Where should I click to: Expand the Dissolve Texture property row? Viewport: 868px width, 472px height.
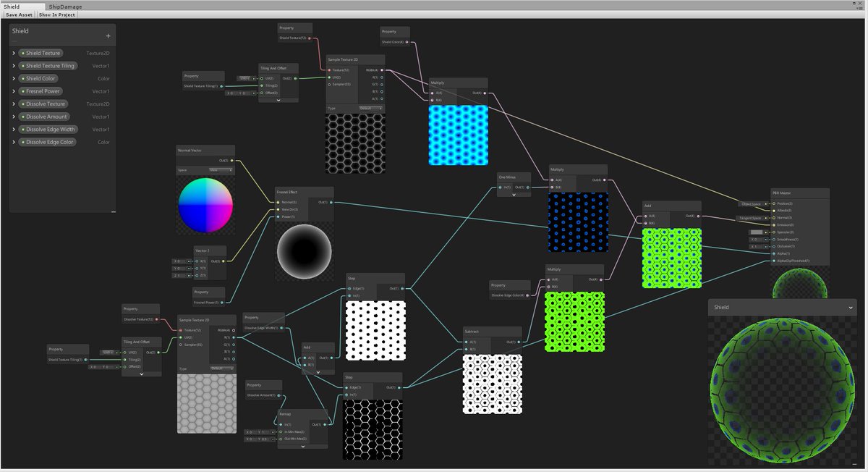tap(14, 104)
